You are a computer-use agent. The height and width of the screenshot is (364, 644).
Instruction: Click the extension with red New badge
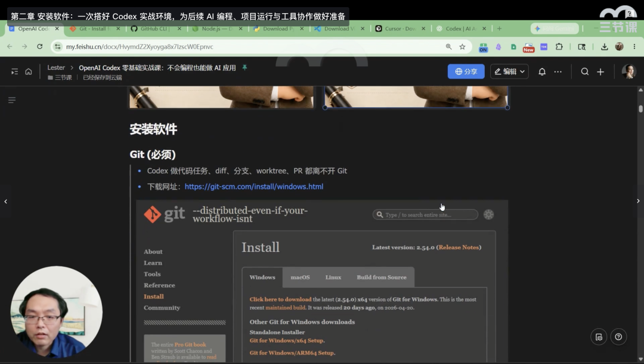pyautogui.click(x=528, y=48)
